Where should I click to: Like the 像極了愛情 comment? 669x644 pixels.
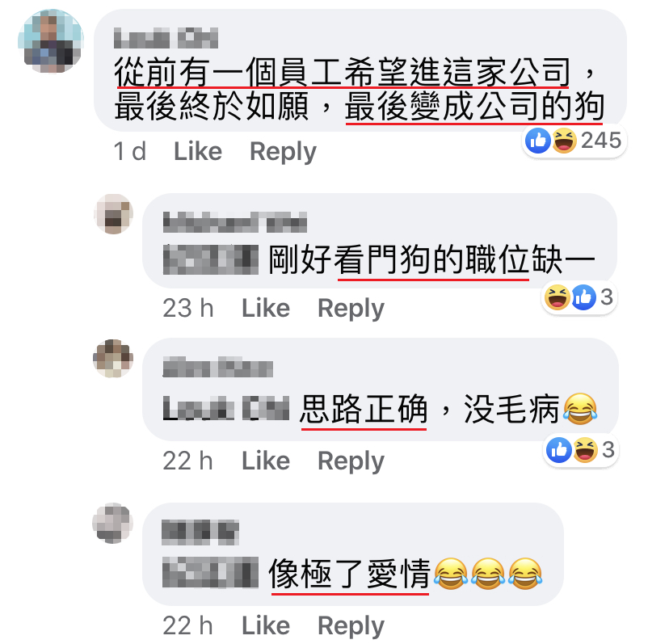pos(266,626)
